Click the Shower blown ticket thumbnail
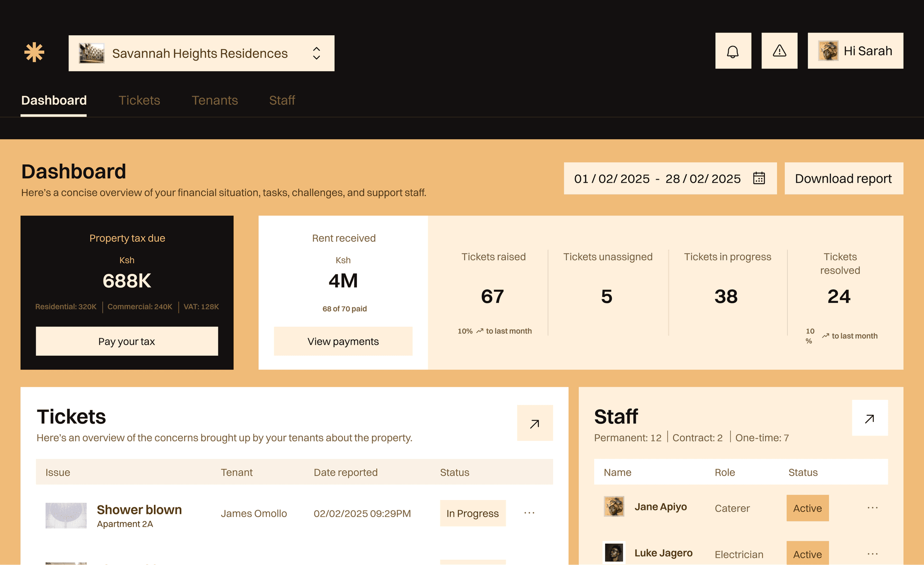This screenshot has width=924, height=565. pyautogui.click(x=66, y=515)
